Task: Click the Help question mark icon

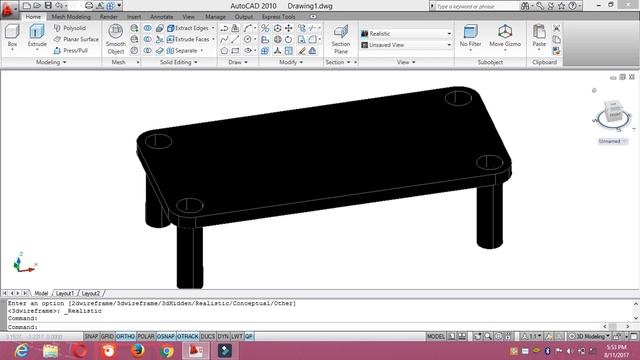Action: 573,6
